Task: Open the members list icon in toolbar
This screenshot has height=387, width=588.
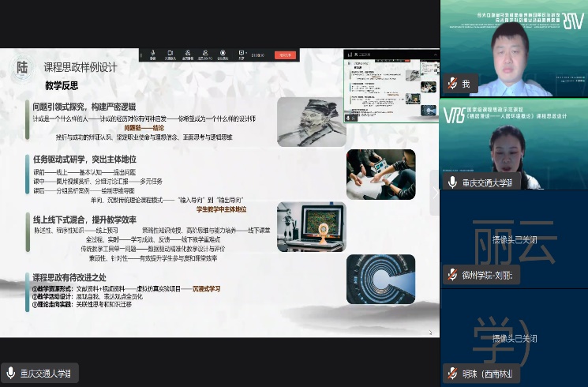Action: point(205,54)
